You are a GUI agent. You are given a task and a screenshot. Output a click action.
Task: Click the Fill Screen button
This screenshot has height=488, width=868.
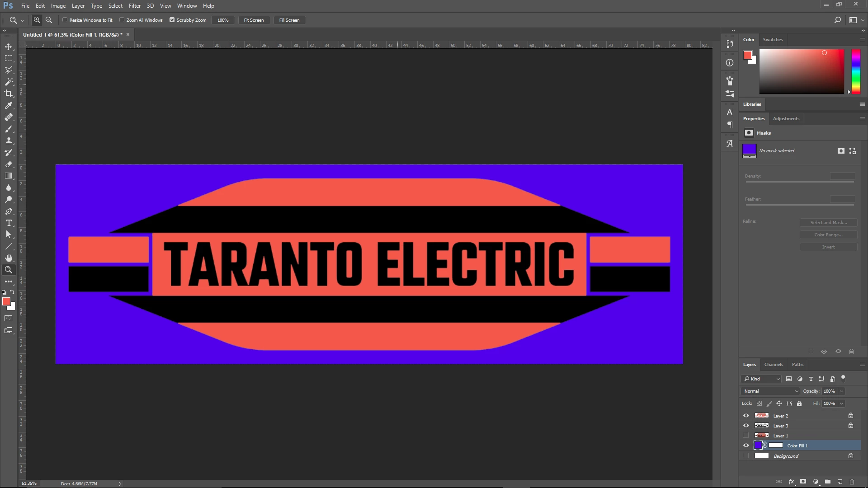tap(289, 20)
